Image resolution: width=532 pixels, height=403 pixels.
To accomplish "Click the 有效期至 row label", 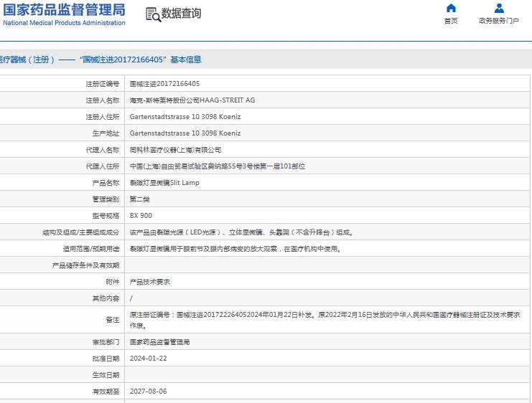I will [106, 392].
